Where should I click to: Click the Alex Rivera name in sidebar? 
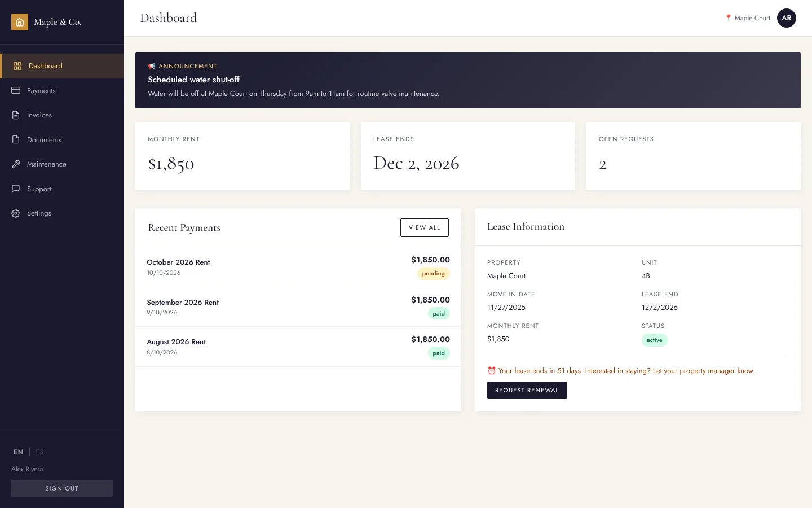click(27, 469)
